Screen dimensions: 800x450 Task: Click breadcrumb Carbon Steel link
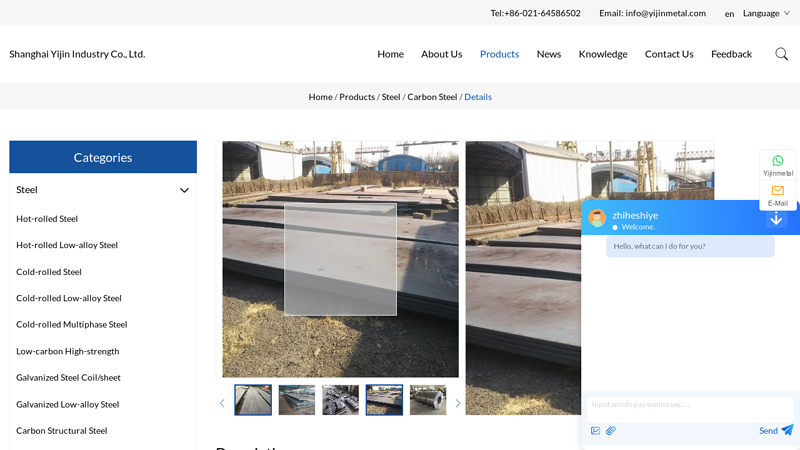coord(432,97)
